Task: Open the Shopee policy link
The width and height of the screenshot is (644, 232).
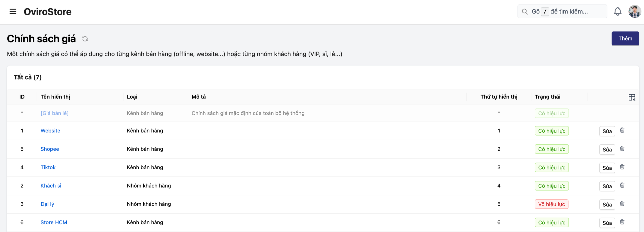Action: (50, 149)
